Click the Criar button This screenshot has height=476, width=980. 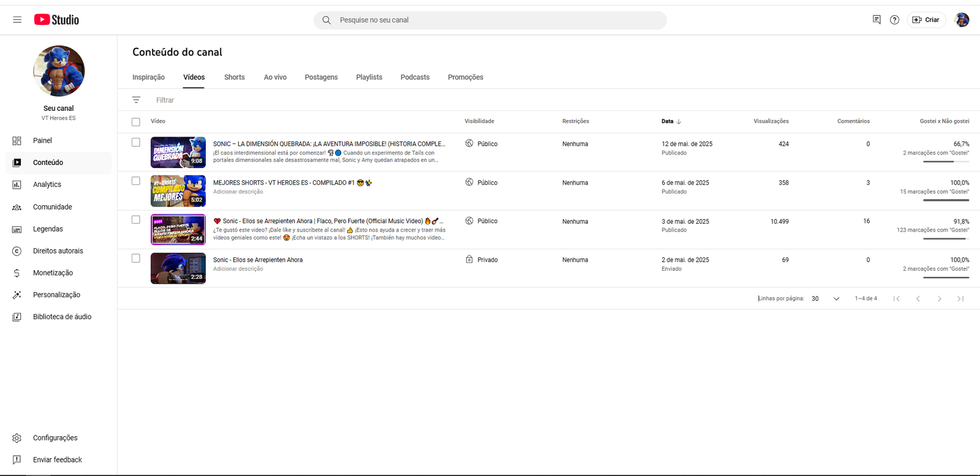tap(926, 20)
